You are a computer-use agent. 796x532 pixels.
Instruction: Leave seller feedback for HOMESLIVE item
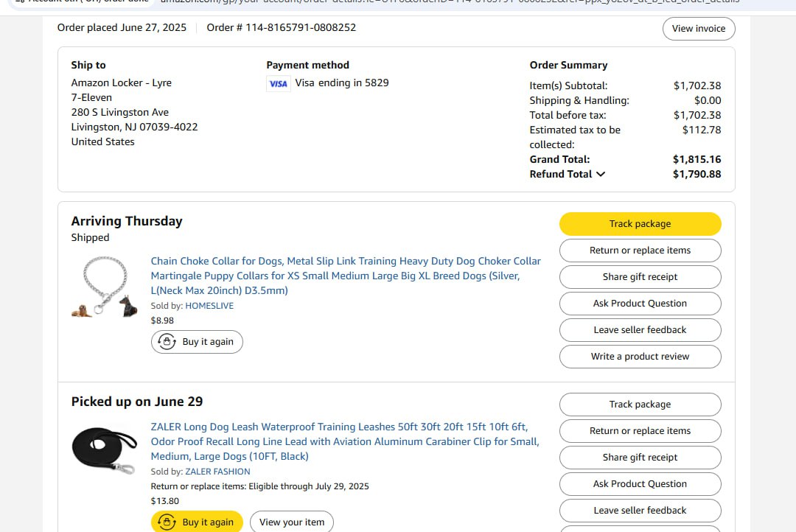(640, 330)
